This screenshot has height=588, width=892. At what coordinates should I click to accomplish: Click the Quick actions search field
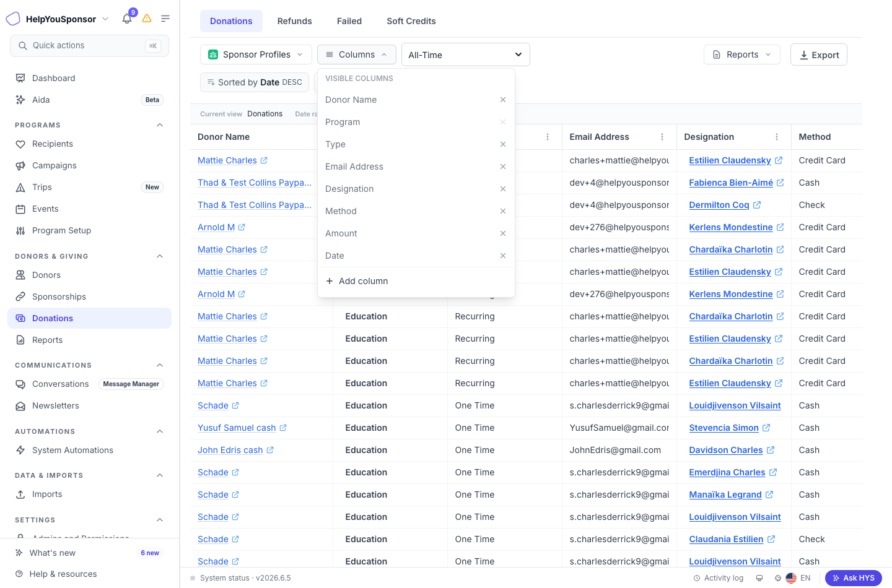(89, 46)
